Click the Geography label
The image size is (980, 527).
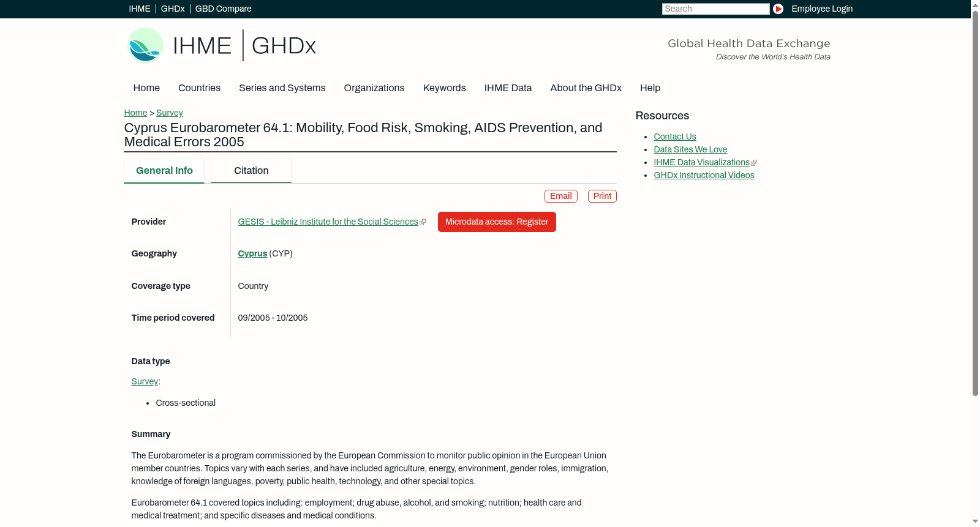(154, 253)
